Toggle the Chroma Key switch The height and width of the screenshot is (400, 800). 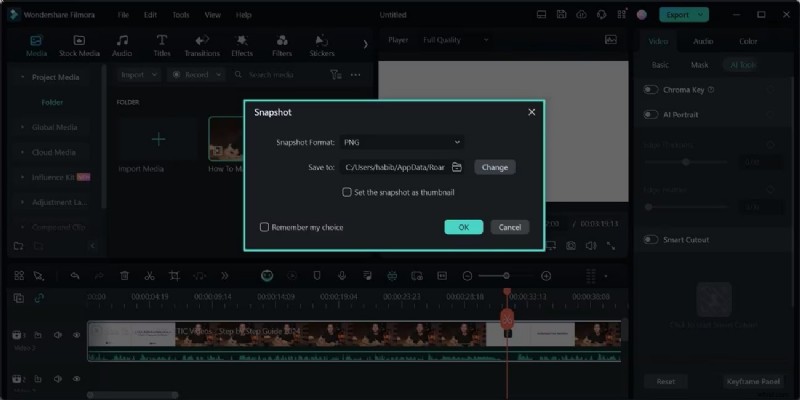[x=651, y=90]
